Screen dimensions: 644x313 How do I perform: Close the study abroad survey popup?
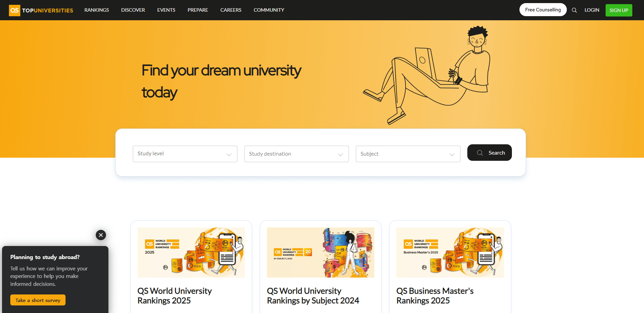coord(101,235)
